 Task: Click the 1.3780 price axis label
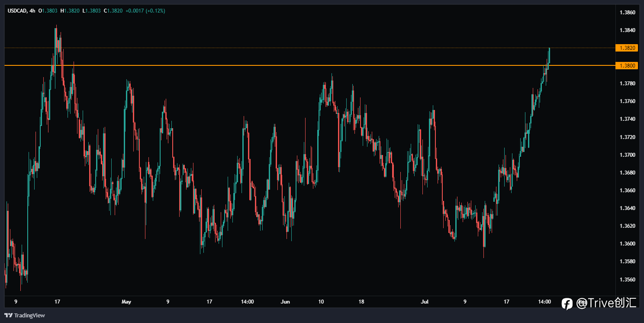(x=627, y=84)
